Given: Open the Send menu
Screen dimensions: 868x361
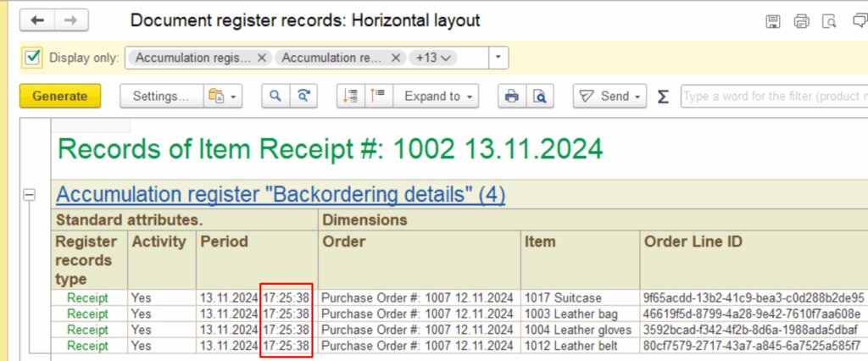Looking at the screenshot, I should coord(609,97).
